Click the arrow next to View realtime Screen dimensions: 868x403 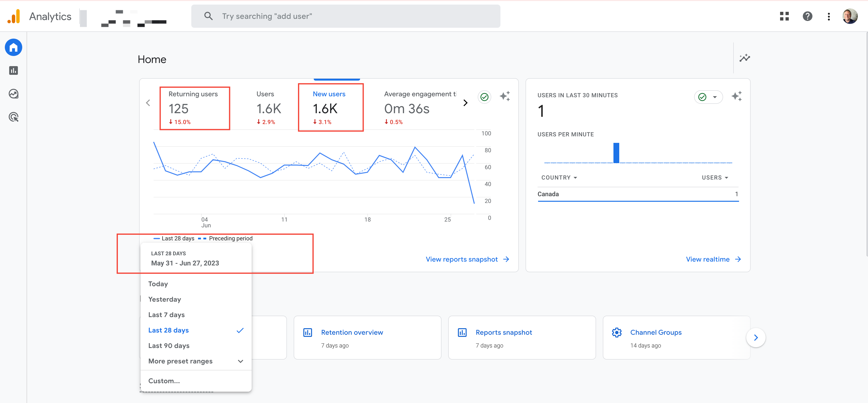(738, 259)
